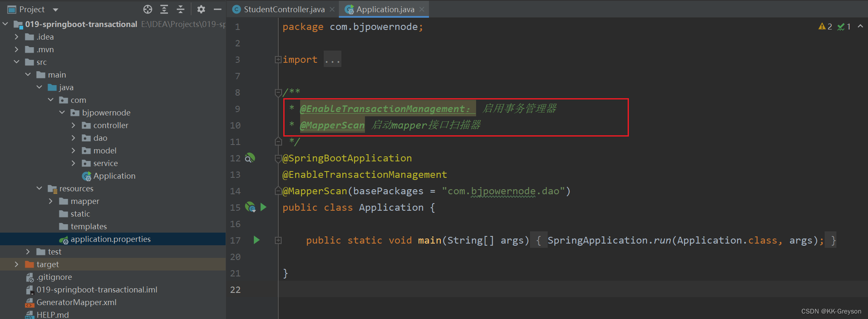Click the Spring Boot gutter icon on line 15
This screenshot has width=868, height=319.
click(x=250, y=207)
